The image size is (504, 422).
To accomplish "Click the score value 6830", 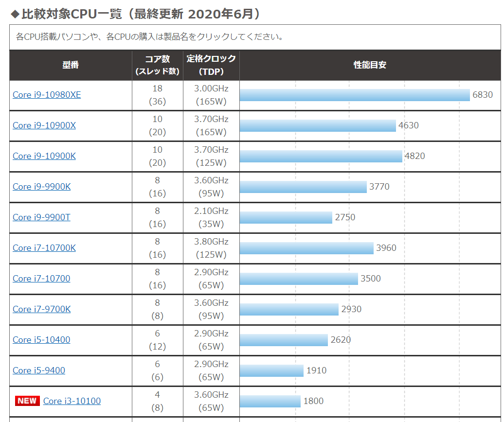I will [x=483, y=95].
